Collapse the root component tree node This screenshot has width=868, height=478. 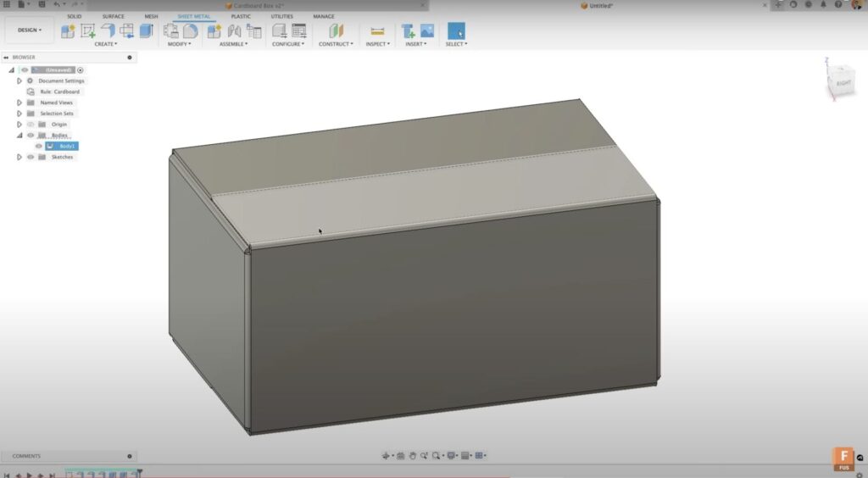pyautogui.click(x=12, y=70)
